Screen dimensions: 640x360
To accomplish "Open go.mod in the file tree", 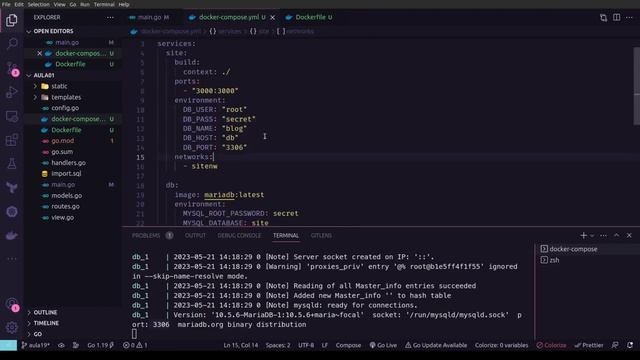I will pos(62,140).
